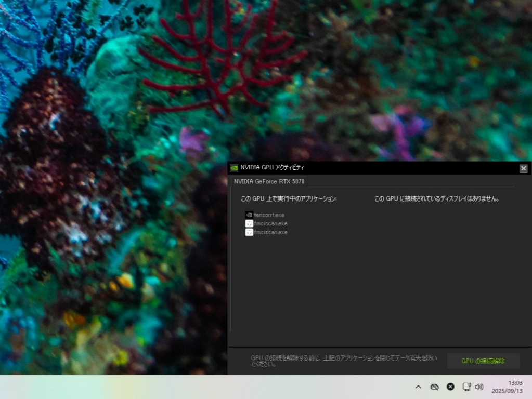532x399 pixels.
Task: Click the NVIDIA logo in the title bar
Action: point(234,168)
